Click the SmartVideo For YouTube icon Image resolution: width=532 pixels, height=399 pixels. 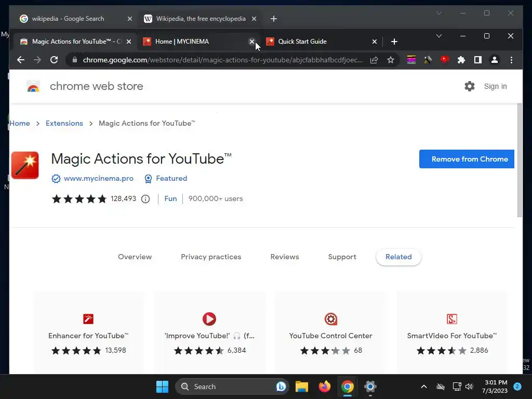click(x=452, y=319)
